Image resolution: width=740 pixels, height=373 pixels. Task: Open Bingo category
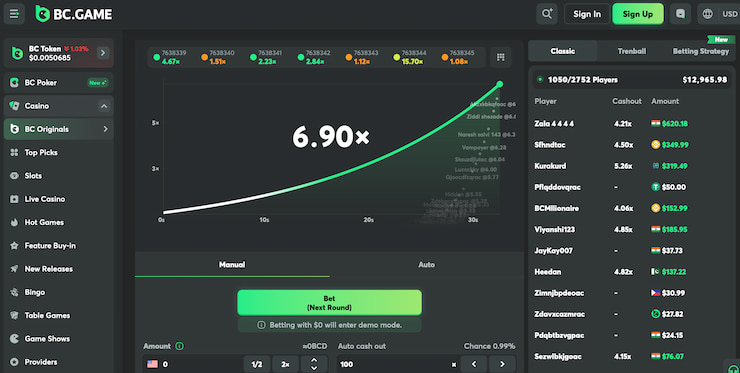click(59, 292)
